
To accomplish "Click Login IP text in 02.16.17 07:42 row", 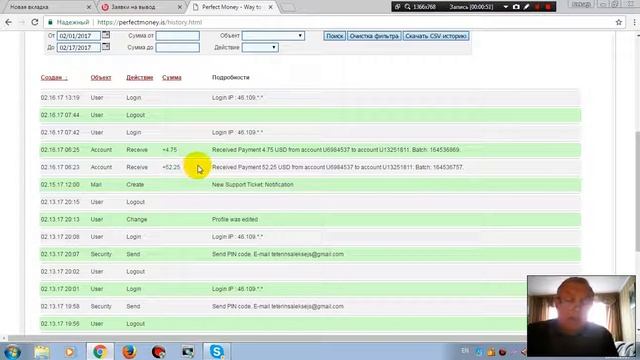I will click(237, 132).
